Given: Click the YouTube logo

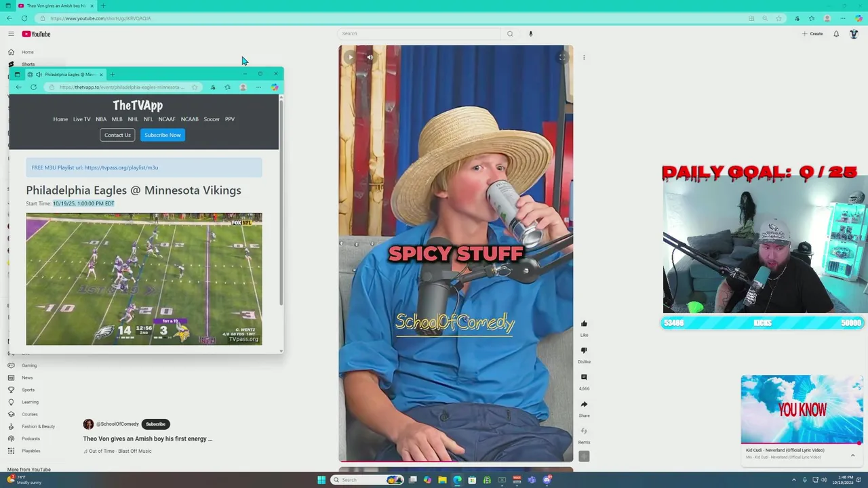Looking at the screenshot, I should [x=36, y=34].
